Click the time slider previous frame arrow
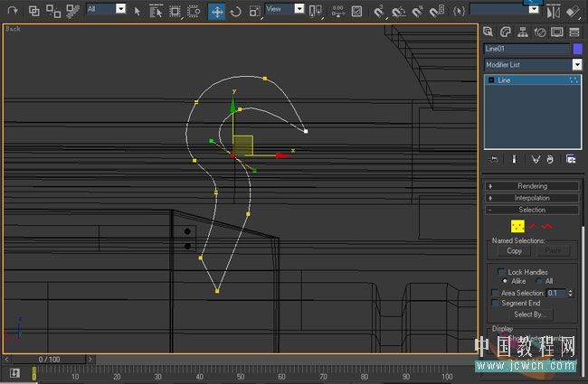 (x=6, y=360)
